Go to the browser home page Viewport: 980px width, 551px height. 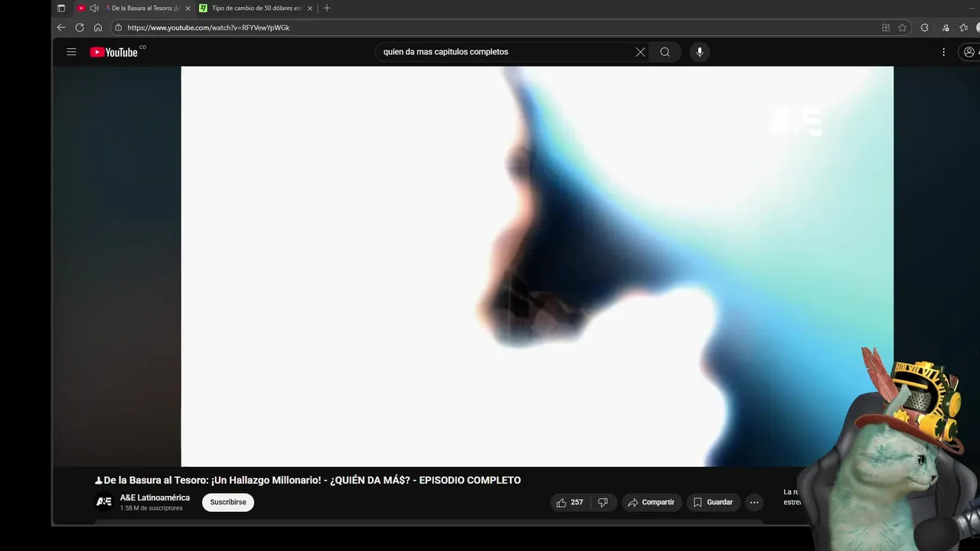[x=98, y=28]
